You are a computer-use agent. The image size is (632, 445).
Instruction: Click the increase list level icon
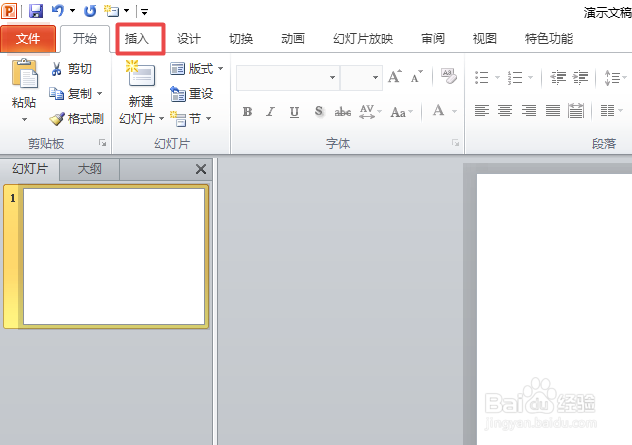coord(580,77)
